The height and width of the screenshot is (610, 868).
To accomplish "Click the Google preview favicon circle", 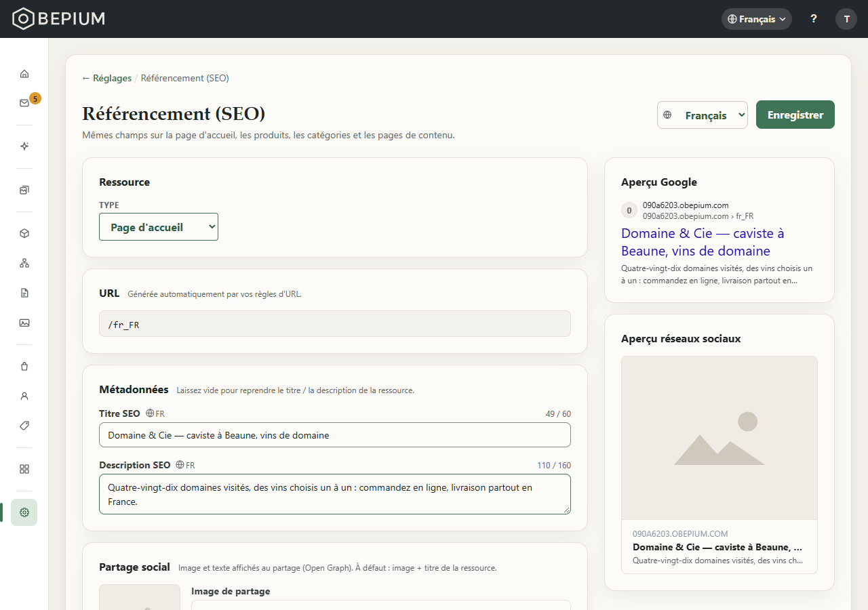I will click(x=629, y=210).
